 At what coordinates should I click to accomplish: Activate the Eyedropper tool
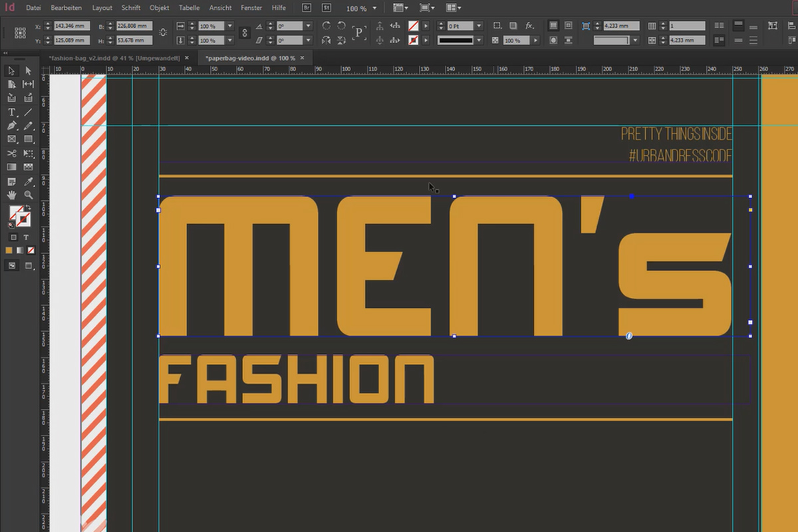28,181
